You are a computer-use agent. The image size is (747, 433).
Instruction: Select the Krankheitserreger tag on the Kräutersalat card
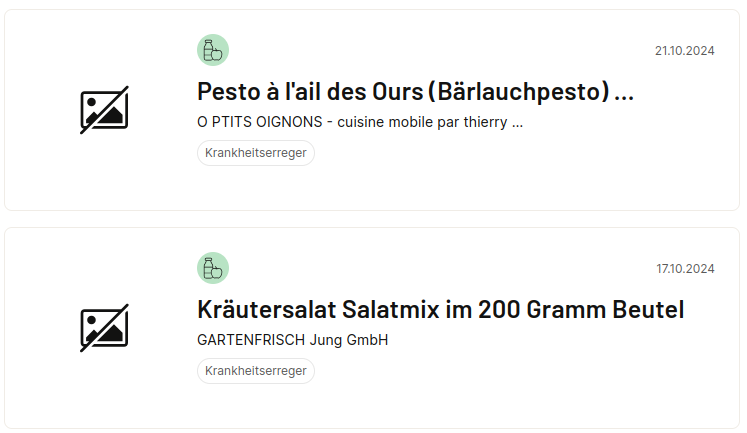(x=256, y=371)
